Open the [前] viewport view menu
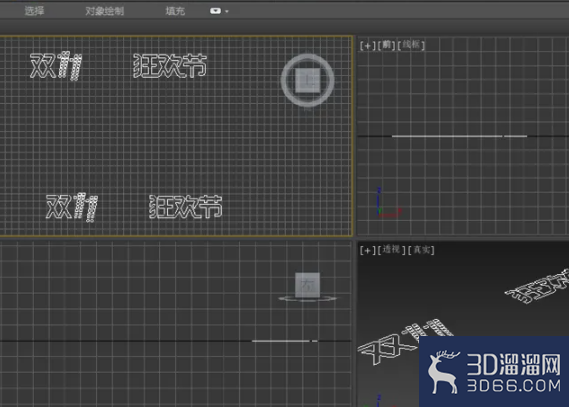The image size is (569, 407). coord(386,45)
